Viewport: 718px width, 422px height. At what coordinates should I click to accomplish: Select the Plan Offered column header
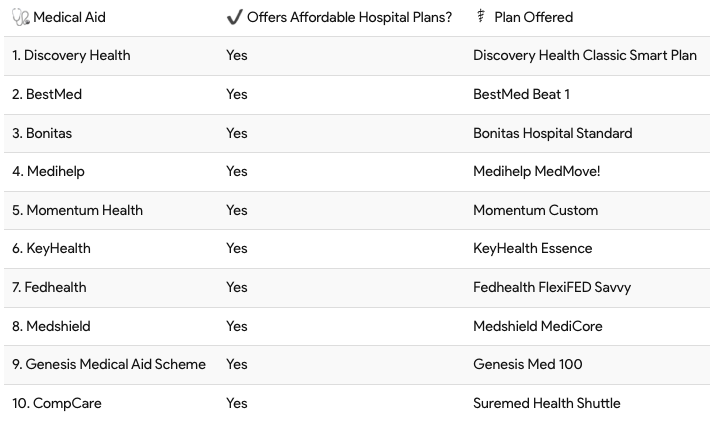(533, 18)
